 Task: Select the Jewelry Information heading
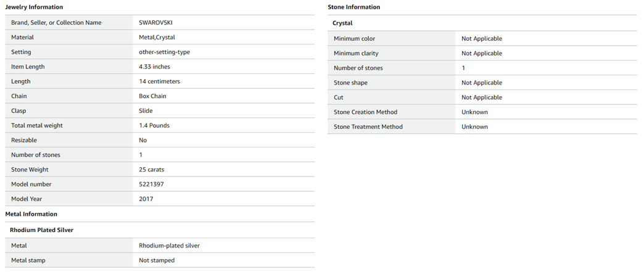tap(34, 7)
